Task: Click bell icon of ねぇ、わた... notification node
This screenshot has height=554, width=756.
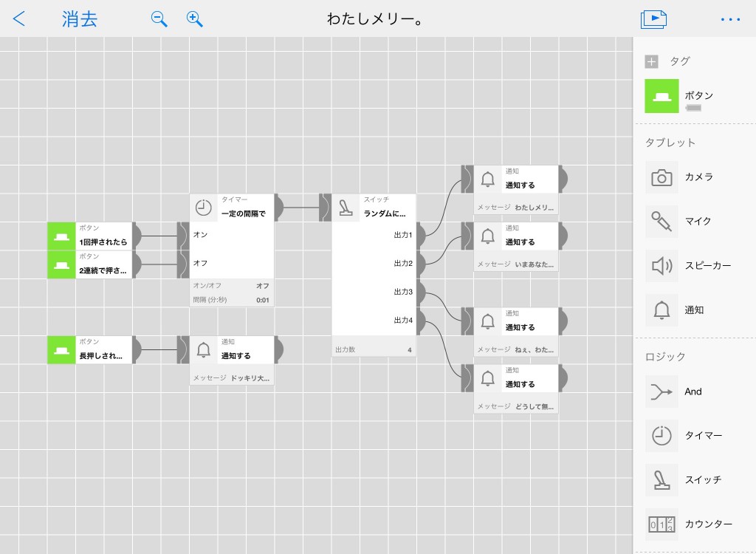Action: coord(488,321)
